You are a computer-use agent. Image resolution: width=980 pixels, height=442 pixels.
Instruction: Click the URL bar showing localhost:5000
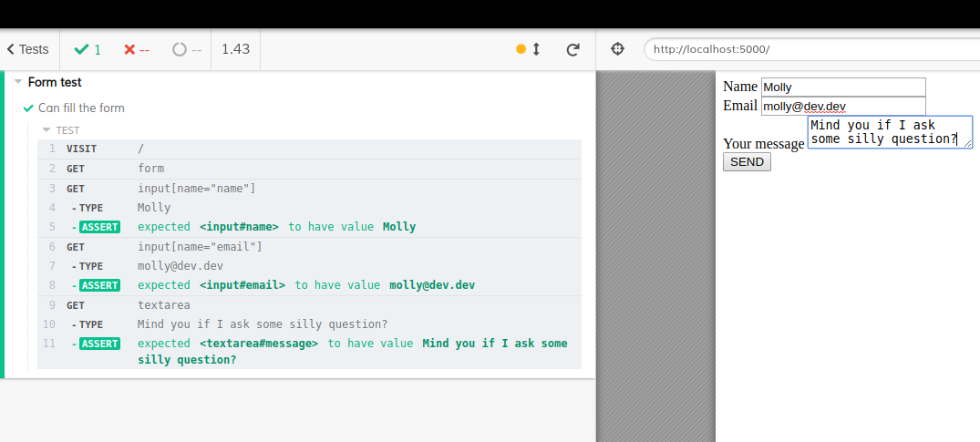(x=812, y=49)
